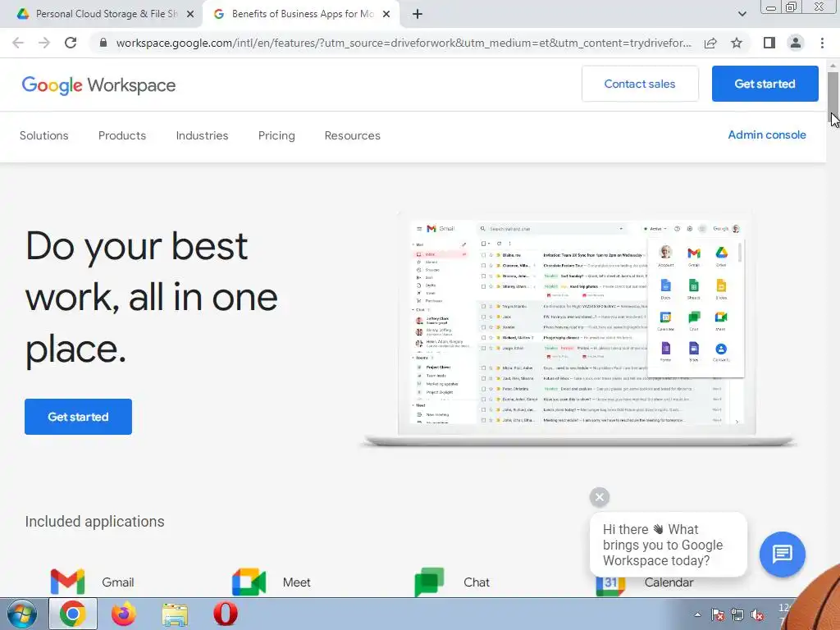Click the Chat app icon

430,582
